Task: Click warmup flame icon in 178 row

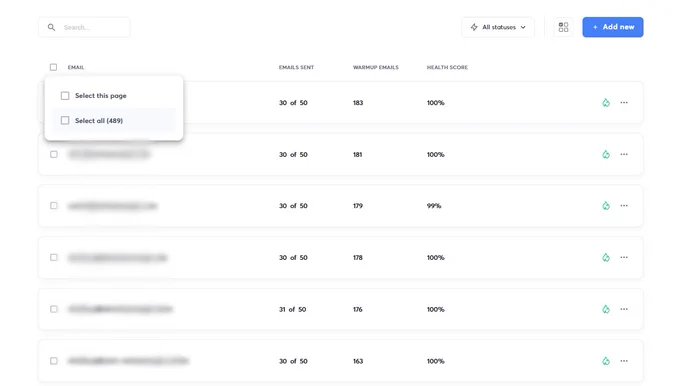Action: pos(606,258)
